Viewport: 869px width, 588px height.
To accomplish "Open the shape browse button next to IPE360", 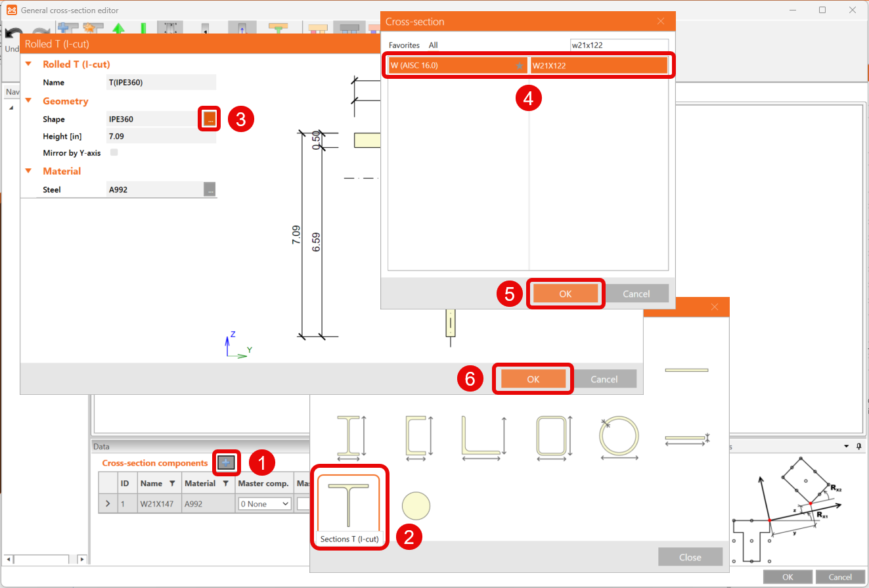I will (210, 119).
